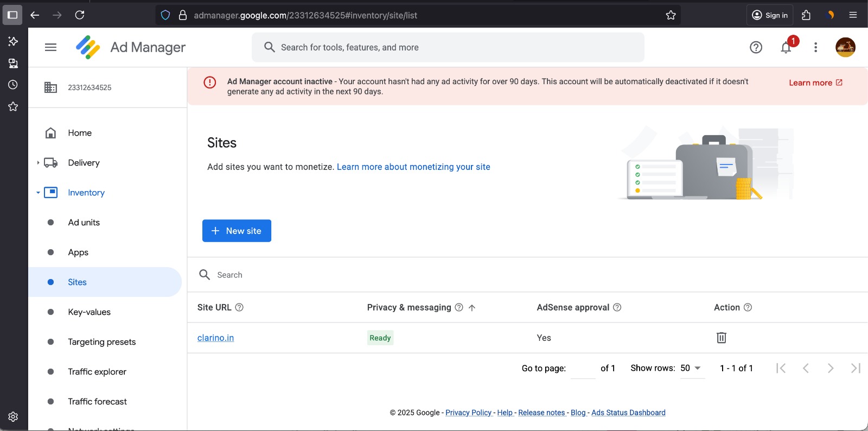Viewport: 868px width, 431px height.
Task: Open the clarino.in site link
Action: click(215, 338)
